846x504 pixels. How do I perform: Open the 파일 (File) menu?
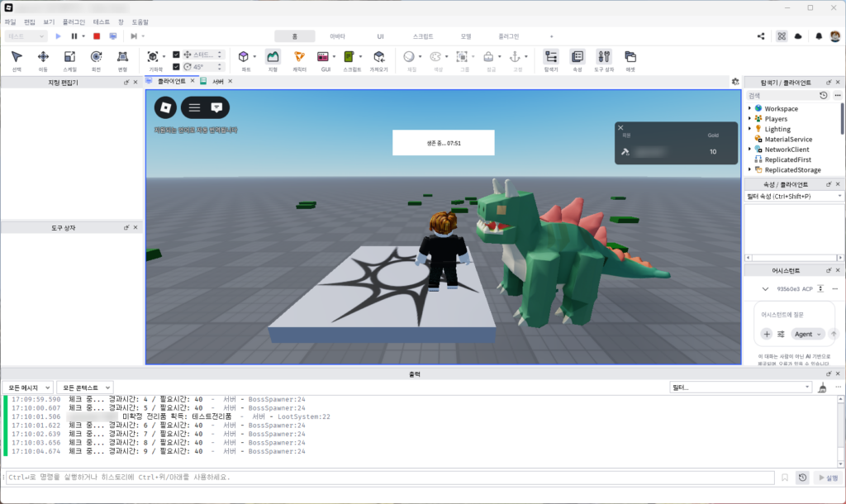(x=10, y=22)
